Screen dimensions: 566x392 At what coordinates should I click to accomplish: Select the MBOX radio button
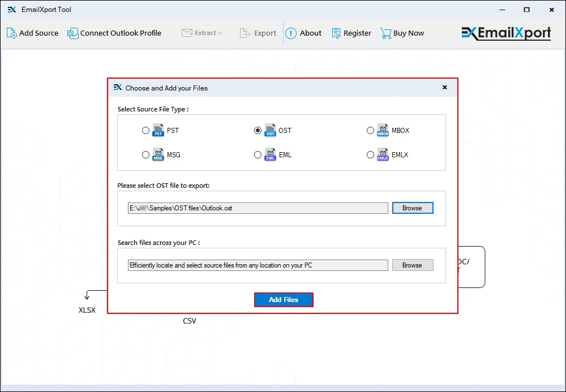[x=370, y=130]
